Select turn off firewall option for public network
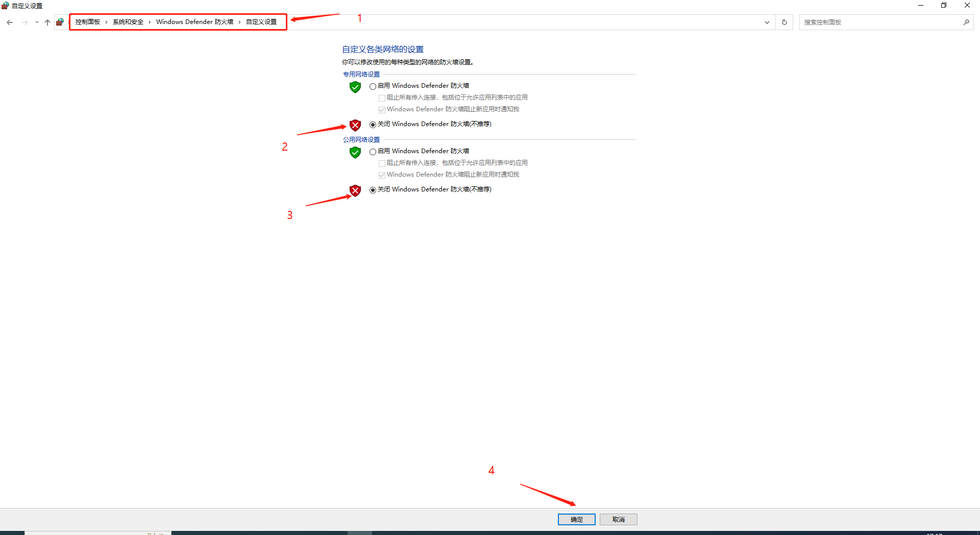Viewport: 980px width, 535px height. (x=373, y=190)
